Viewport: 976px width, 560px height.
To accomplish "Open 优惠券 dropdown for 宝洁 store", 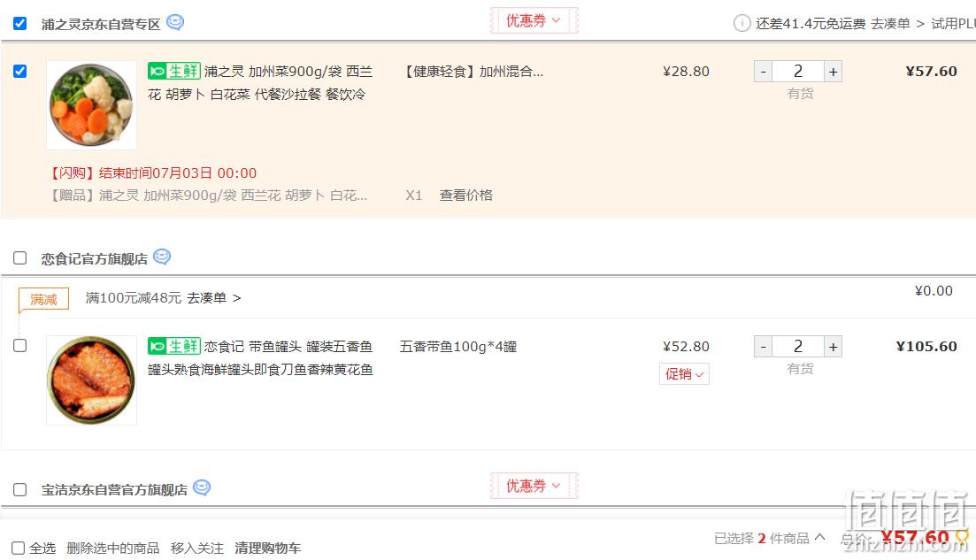I will [534, 486].
